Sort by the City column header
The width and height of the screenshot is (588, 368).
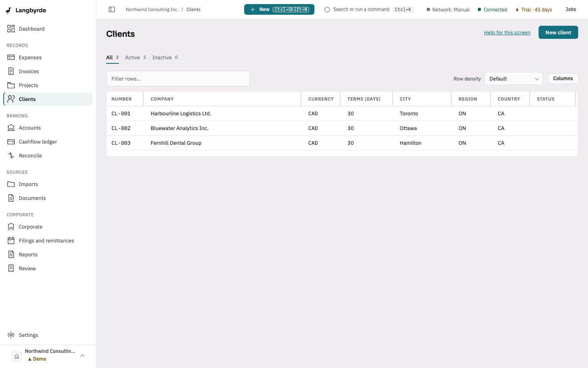(x=422, y=99)
